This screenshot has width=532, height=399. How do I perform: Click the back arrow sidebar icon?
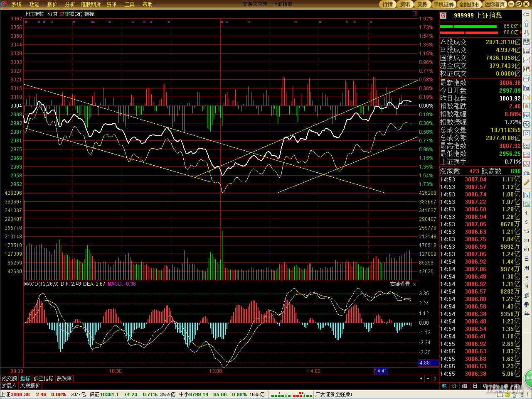[x=527, y=15]
